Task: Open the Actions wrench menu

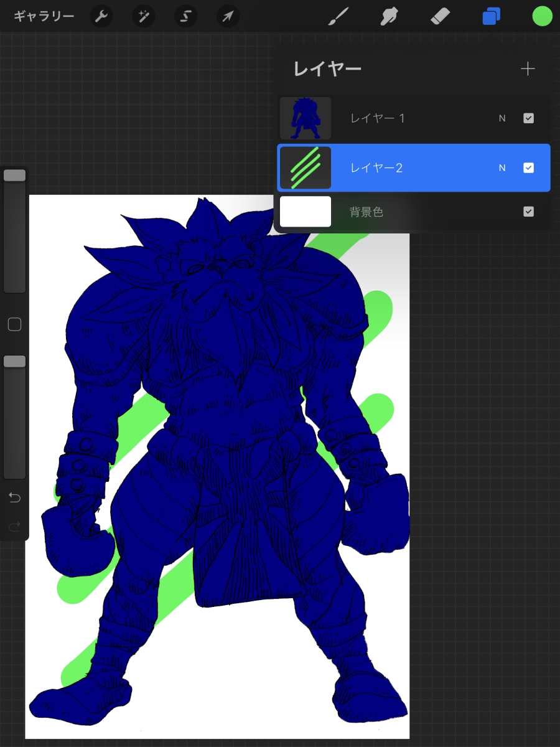Action: click(x=101, y=16)
